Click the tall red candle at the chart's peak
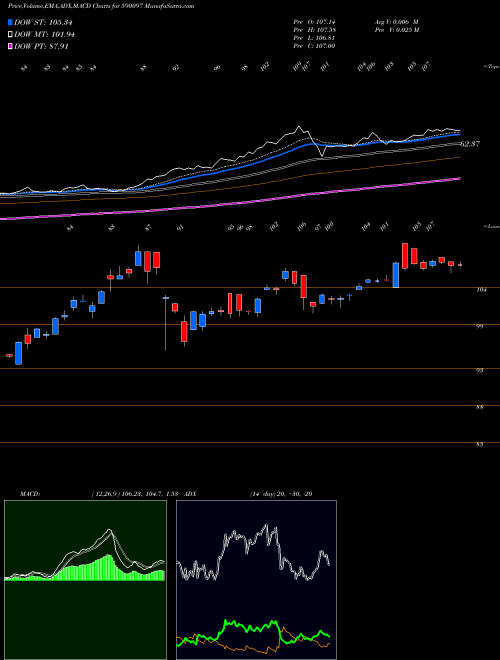The image size is (500, 660). coord(405,255)
